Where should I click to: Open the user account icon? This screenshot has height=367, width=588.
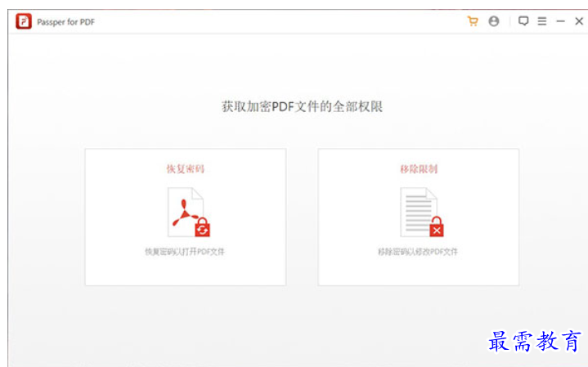click(x=494, y=21)
